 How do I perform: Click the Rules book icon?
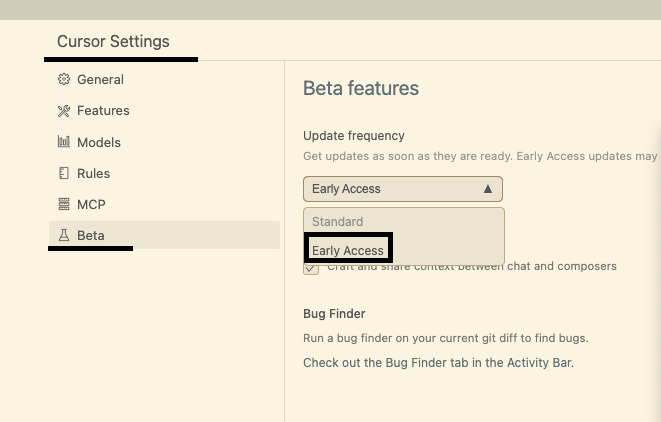pyautogui.click(x=64, y=173)
